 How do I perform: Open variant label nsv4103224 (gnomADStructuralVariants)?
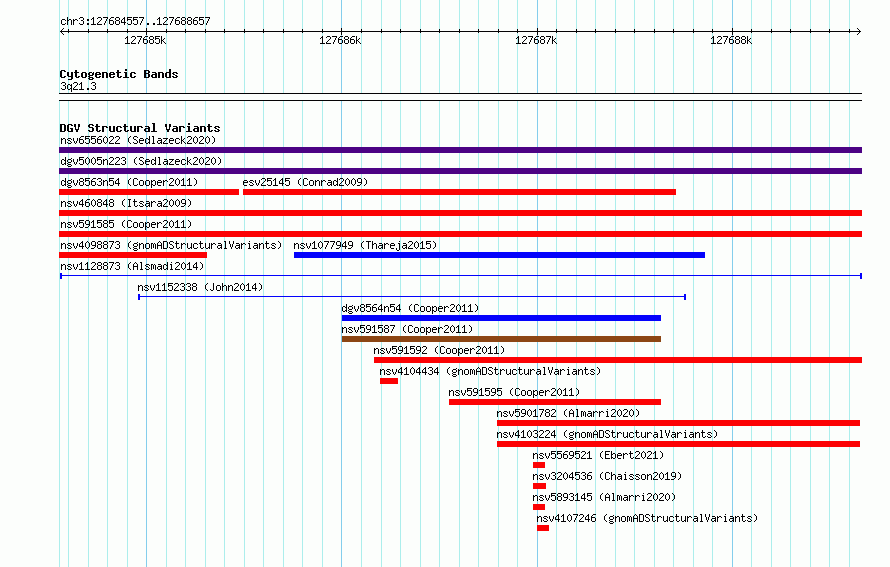click(607, 434)
